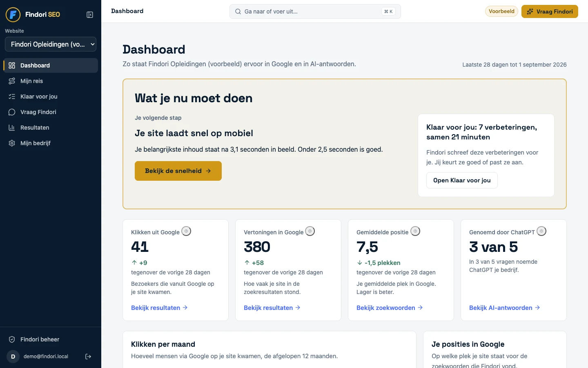The width and height of the screenshot is (588, 368).
Task: Click the Klaar voor jou checklist icon
Action: (x=12, y=96)
